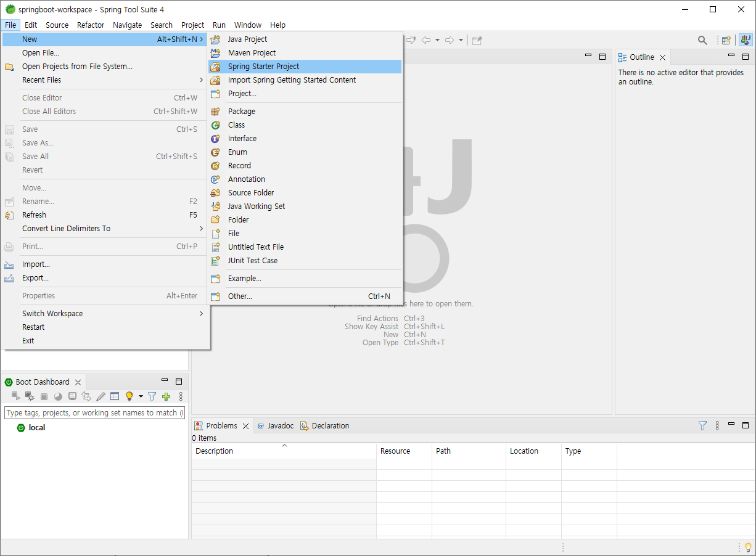
Task: Open the Problems view three-dot menu
Action: 717,425
